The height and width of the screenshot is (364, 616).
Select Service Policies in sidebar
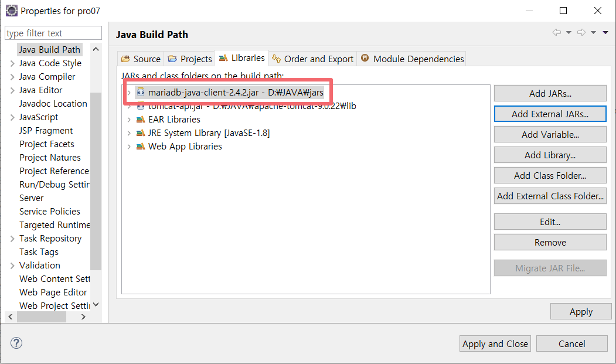(x=49, y=212)
